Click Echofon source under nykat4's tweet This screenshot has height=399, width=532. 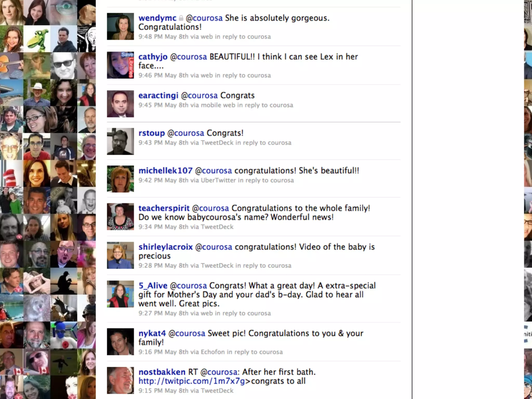[212, 352]
